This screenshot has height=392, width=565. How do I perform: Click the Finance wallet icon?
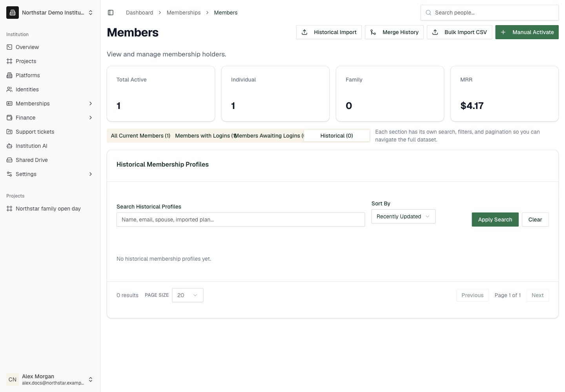pyautogui.click(x=9, y=118)
